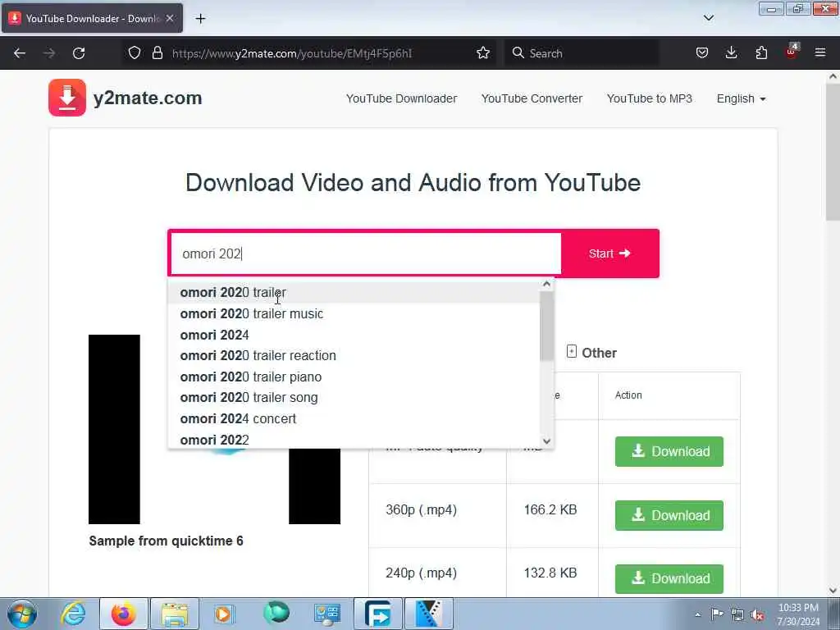The height and width of the screenshot is (630, 840).
Task: Open the extensions puzzle icon
Action: (x=761, y=53)
